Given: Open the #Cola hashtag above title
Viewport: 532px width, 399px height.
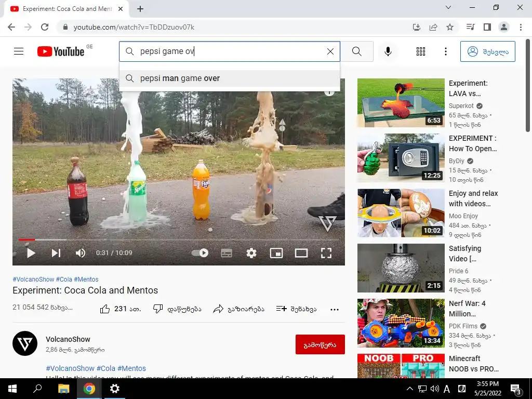Looking at the screenshot, I should 64,279.
